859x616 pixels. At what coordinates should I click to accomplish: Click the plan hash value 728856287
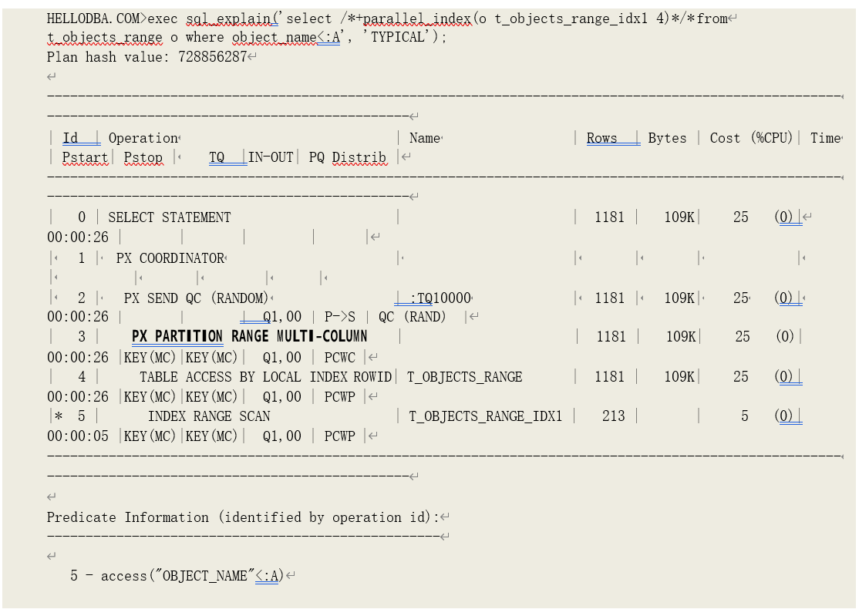[x=212, y=57]
